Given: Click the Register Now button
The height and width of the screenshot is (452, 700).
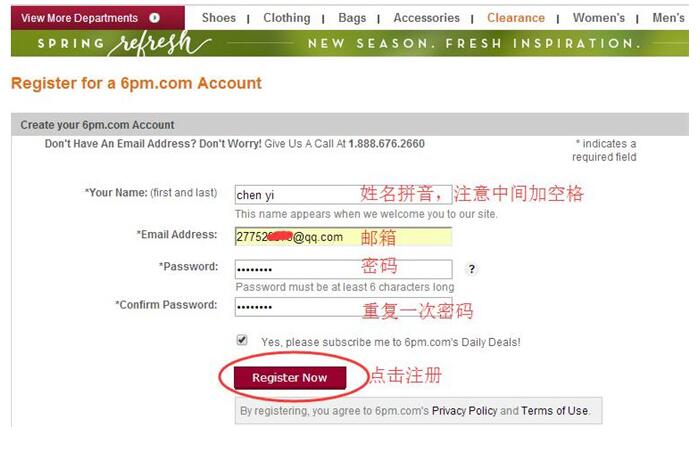Looking at the screenshot, I should (290, 378).
